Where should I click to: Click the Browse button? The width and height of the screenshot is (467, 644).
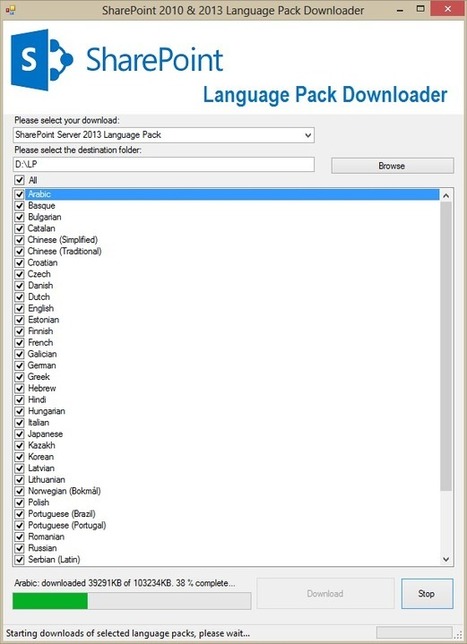(x=392, y=166)
